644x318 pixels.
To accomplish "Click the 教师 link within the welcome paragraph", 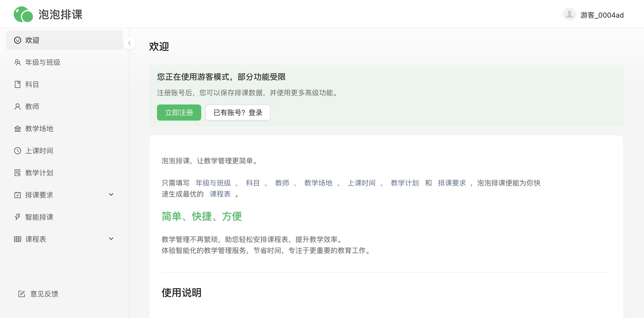I will coord(282,183).
